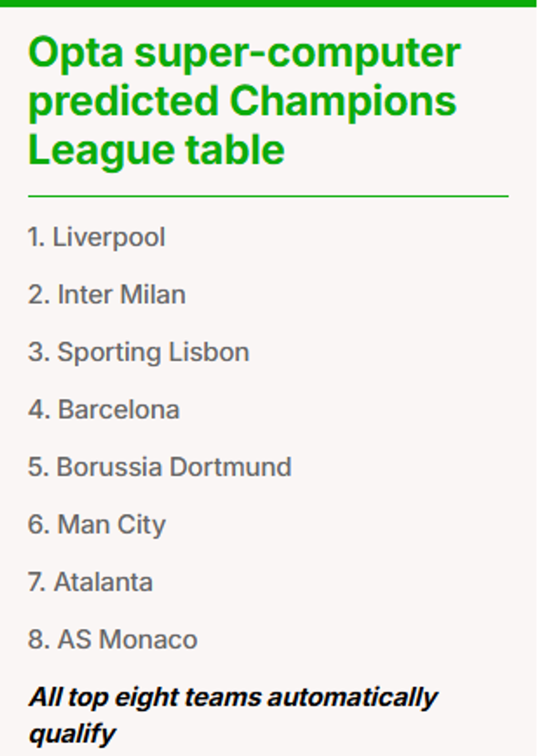Select the '7. Atalanta' list item

91,582
